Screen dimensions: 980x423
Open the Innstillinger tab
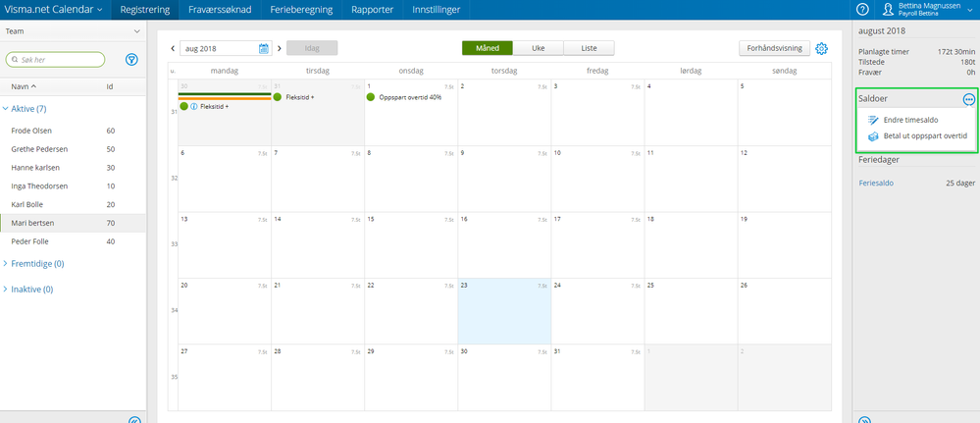pos(437,10)
